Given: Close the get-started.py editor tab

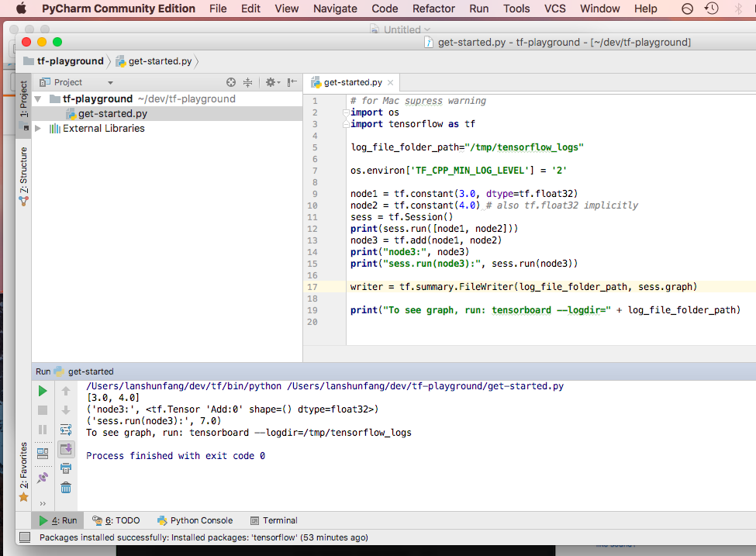Looking at the screenshot, I should (391, 82).
